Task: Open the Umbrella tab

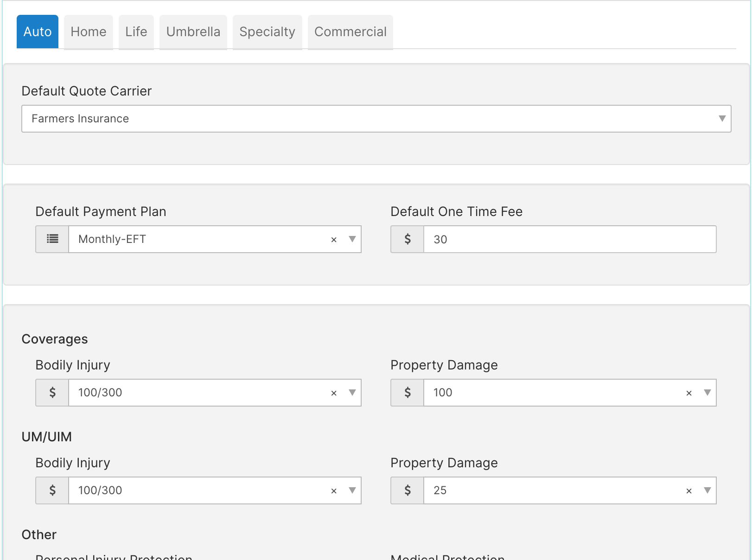Action: coord(193,32)
